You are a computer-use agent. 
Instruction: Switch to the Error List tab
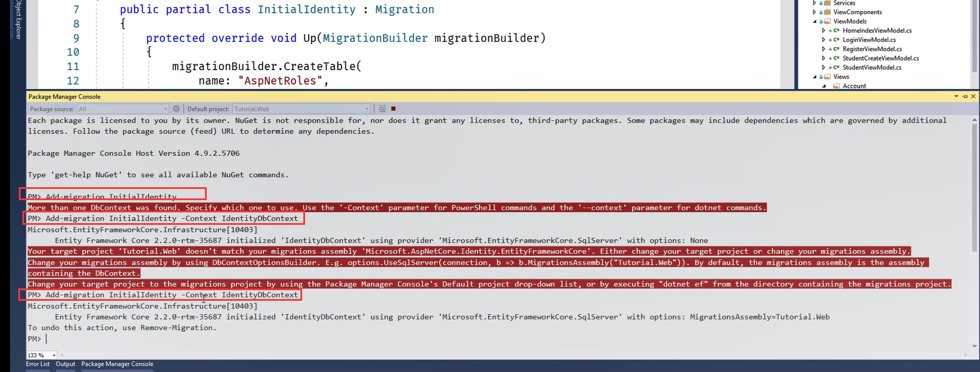(38, 364)
